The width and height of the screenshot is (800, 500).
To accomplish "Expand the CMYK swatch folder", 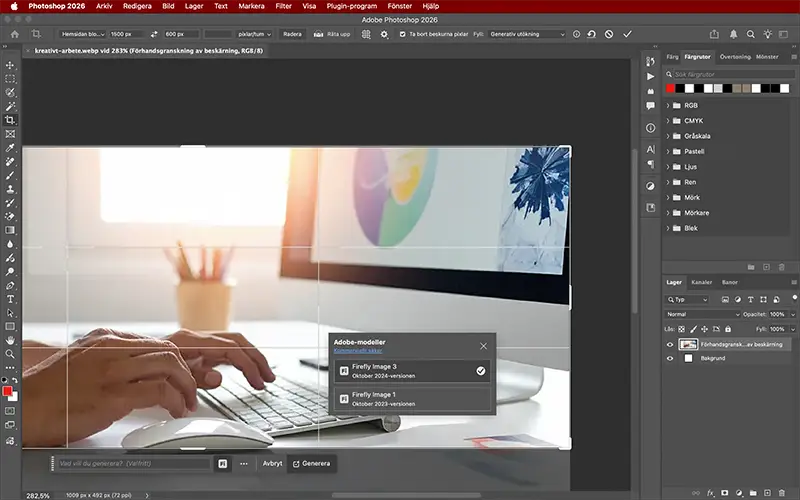I will [x=668, y=121].
